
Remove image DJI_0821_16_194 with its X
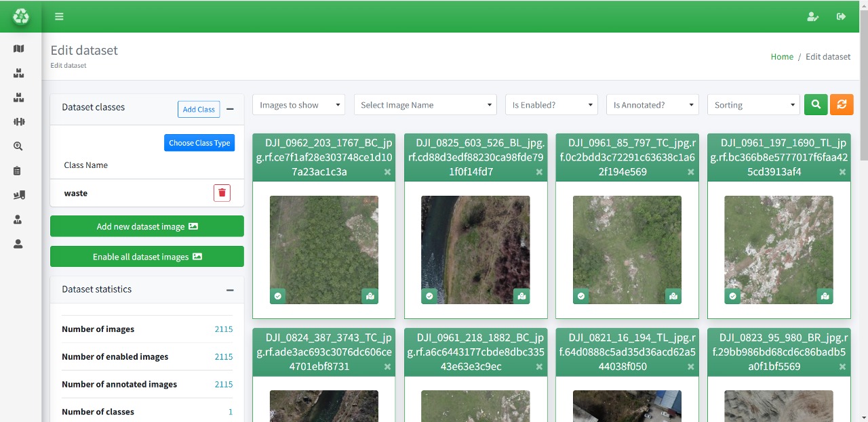(x=691, y=366)
